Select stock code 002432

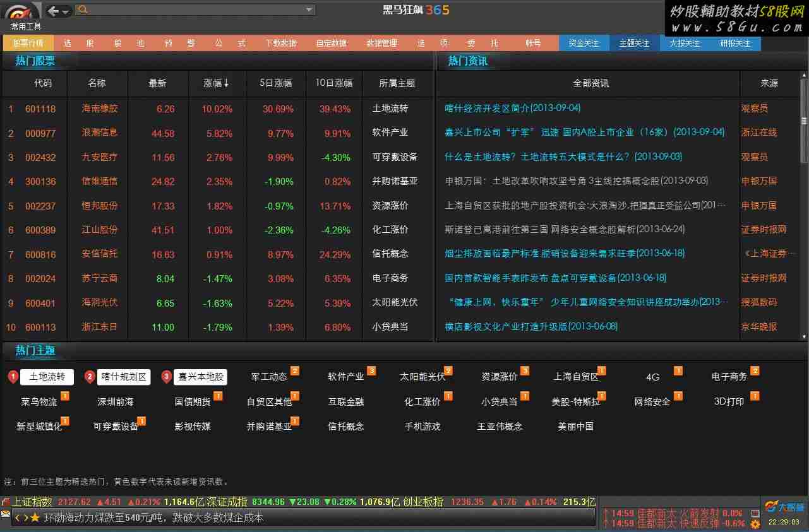(40, 157)
